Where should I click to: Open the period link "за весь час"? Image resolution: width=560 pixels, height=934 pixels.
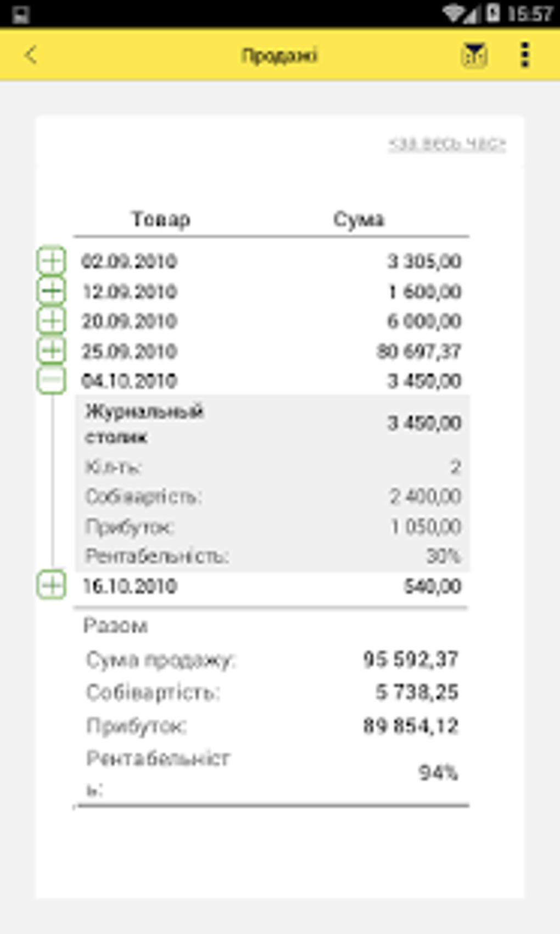(447, 144)
